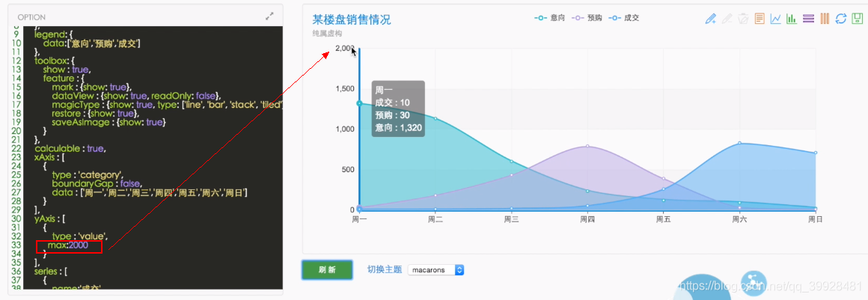This screenshot has width=868, height=300.
Task: Click the 意向 data point at 周二
Action: (435, 118)
